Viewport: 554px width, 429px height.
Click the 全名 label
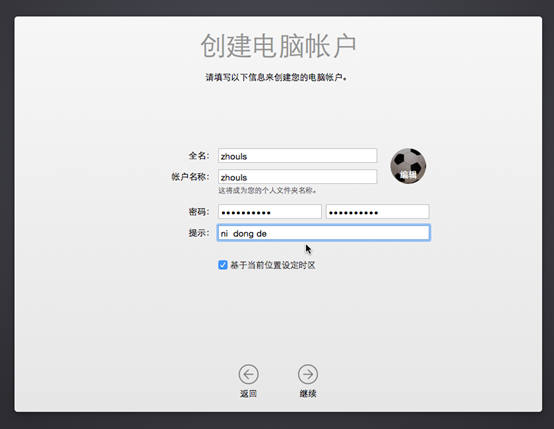(x=199, y=156)
